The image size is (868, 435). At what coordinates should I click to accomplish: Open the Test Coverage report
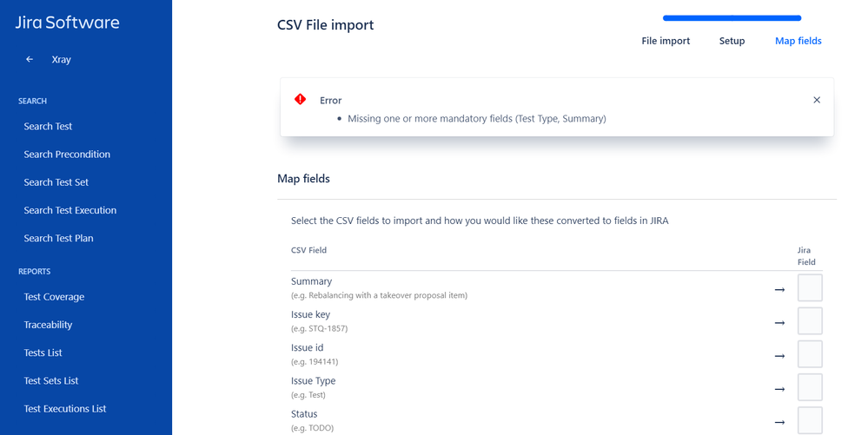pyautogui.click(x=54, y=297)
